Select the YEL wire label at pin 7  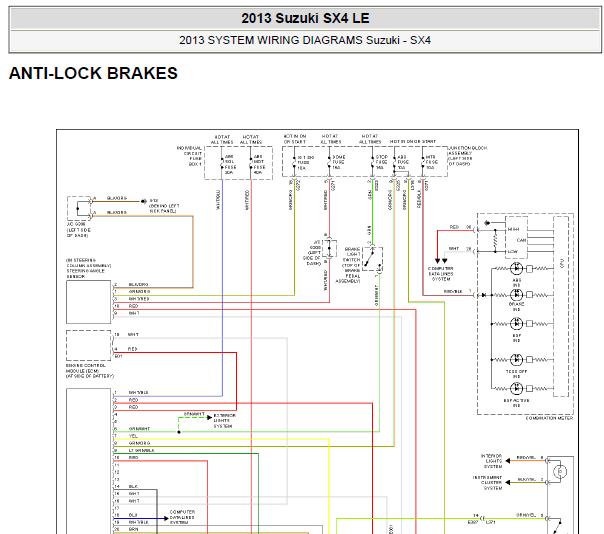pos(133,436)
